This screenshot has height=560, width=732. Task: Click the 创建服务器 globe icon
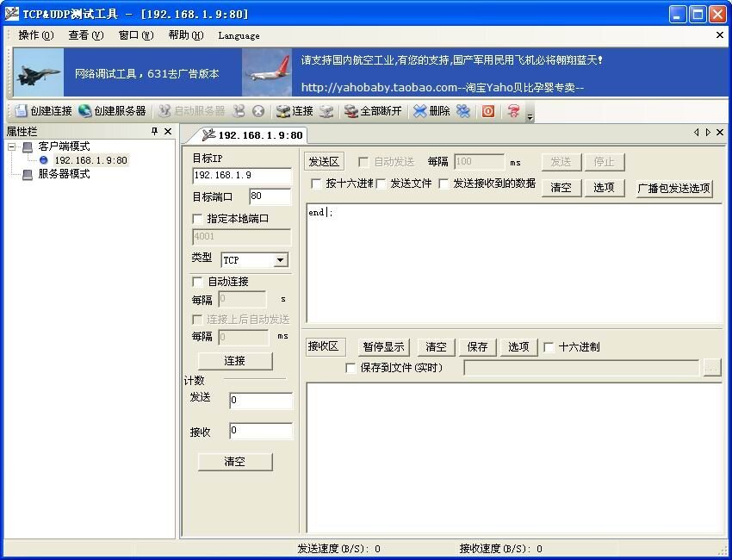coord(85,110)
